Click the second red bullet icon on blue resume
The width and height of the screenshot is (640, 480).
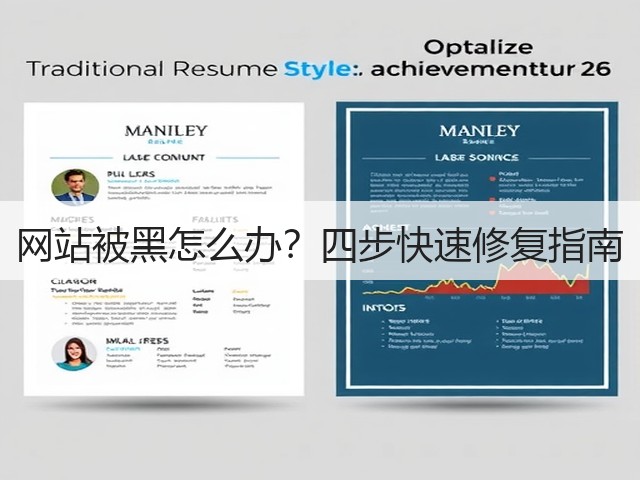click(x=492, y=200)
